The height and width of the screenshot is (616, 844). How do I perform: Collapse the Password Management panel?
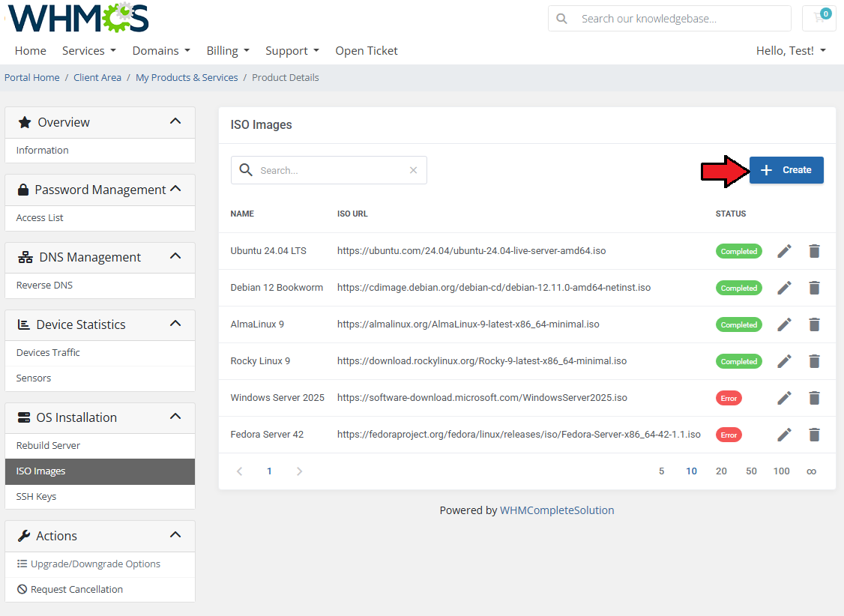[x=175, y=189]
